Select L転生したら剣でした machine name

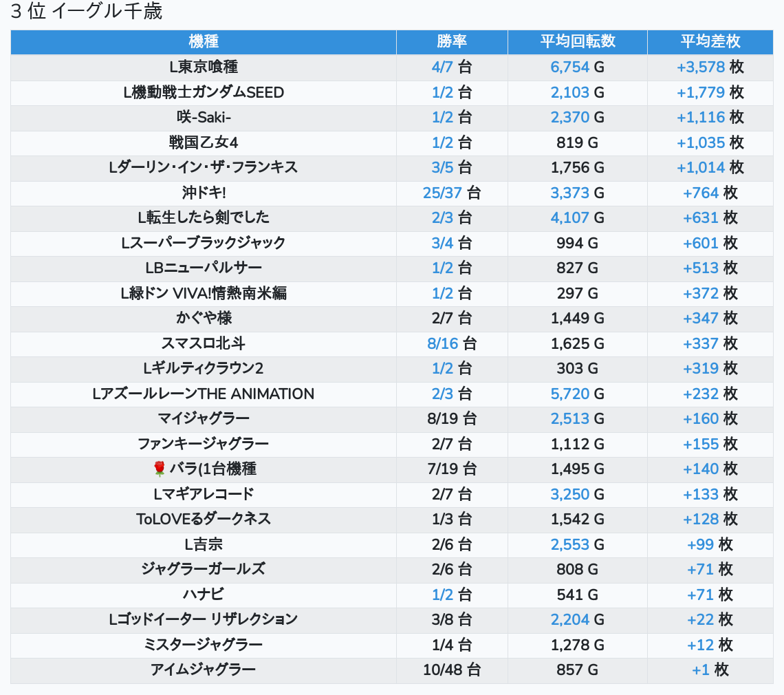(x=204, y=217)
